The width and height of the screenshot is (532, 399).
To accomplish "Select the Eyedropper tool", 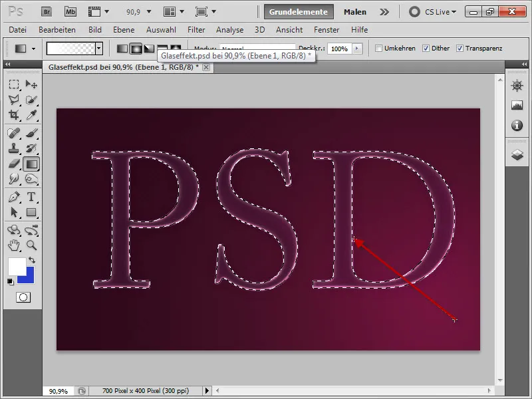I will [31, 115].
